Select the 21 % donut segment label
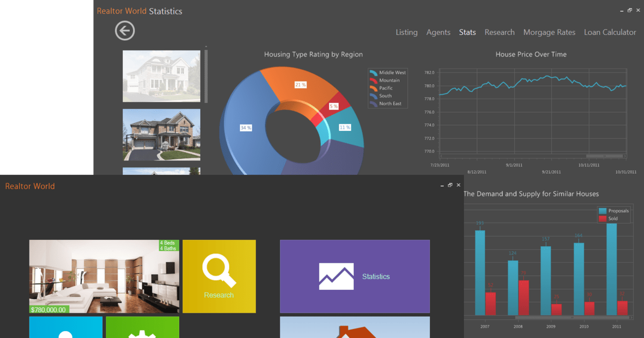Viewport: 644px width, 338px height. (300, 85)
